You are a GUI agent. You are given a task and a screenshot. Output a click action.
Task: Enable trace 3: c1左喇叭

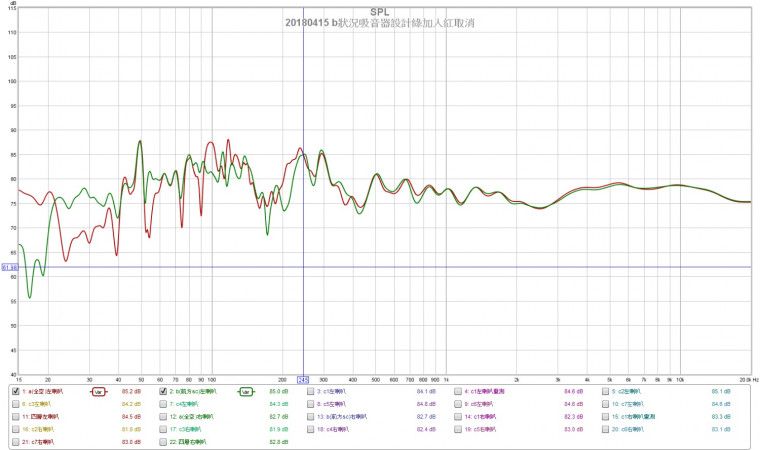(x=311, y=391)
